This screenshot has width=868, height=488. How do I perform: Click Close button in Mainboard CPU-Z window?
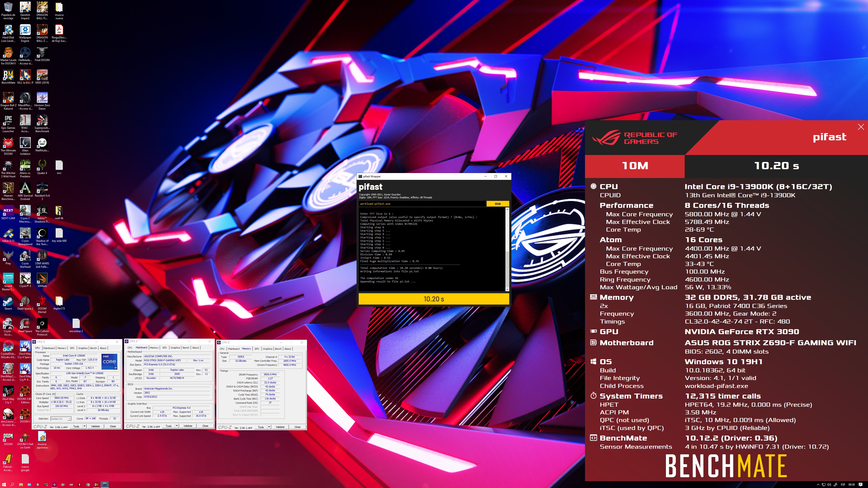pos(205,426)
